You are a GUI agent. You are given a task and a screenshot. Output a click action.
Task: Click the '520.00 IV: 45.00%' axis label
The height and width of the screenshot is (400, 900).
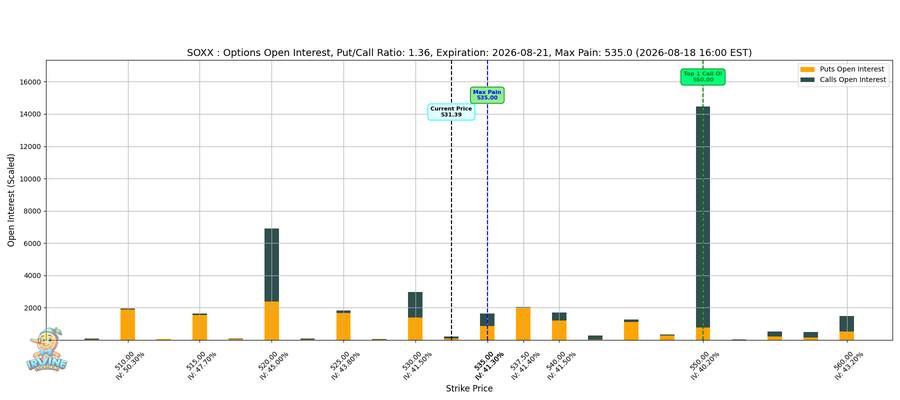click(274, 364)
